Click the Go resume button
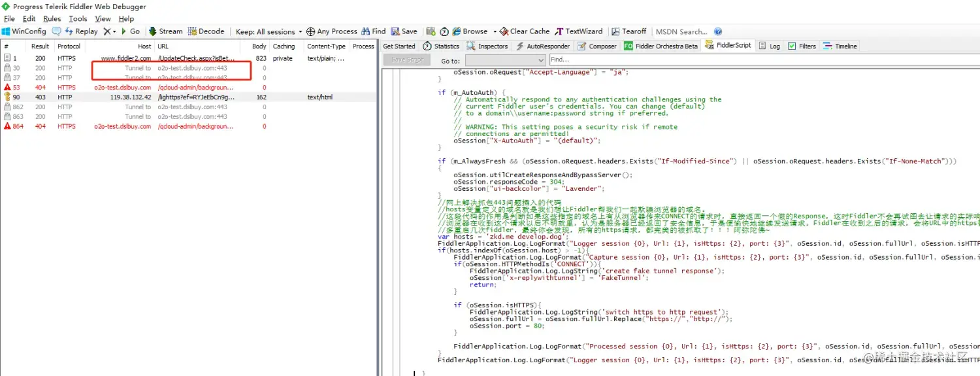Viewport: 980px width, 376px height. tap(131, 31)
